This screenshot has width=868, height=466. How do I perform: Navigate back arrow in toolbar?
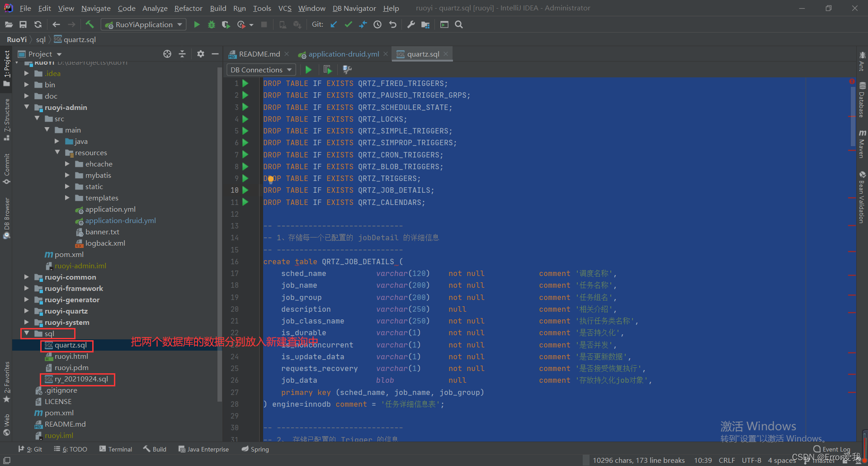(x=56, y=24)
